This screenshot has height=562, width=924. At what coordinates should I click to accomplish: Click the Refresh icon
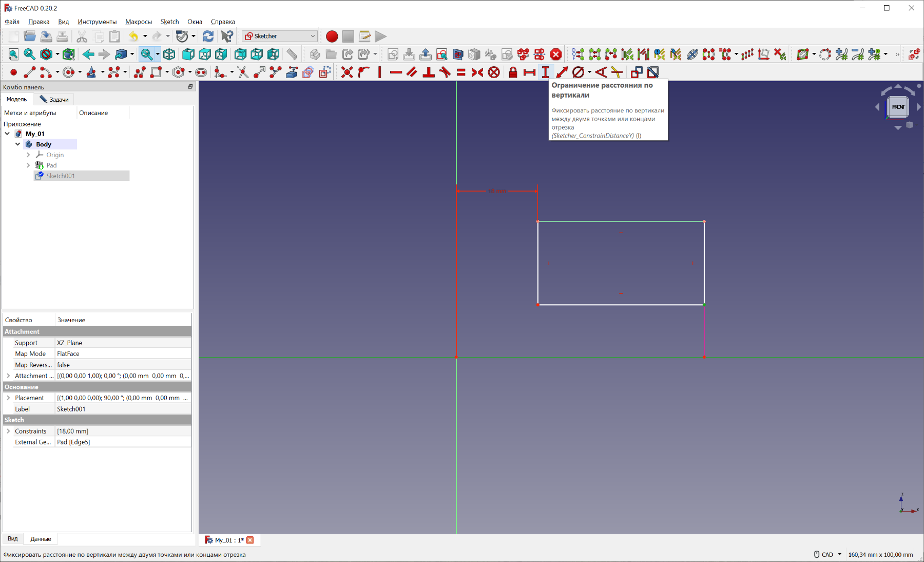point(208,36)
